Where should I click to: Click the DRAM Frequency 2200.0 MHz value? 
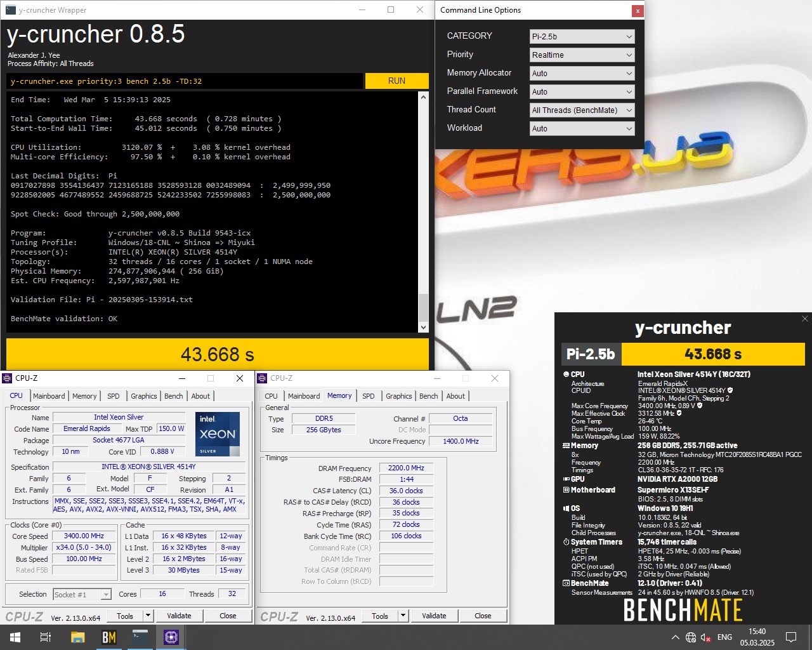406,468
